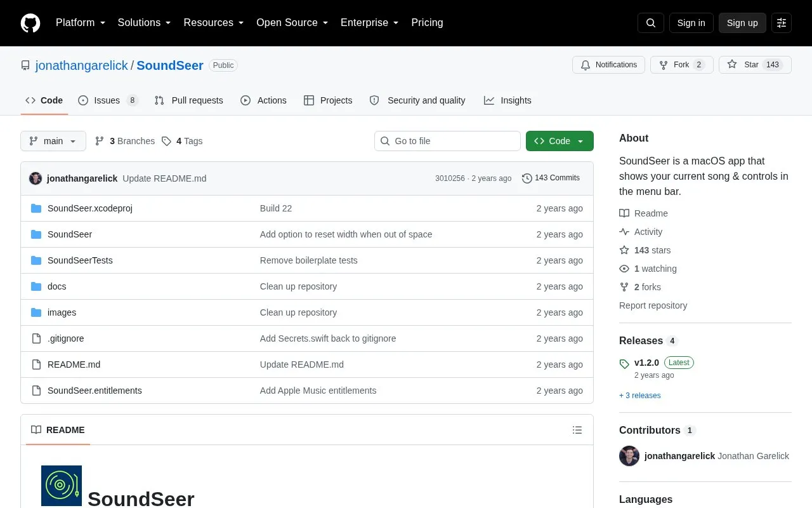Open the Insights tab
The width and height of the screenshot is (812, 508).
507,100
